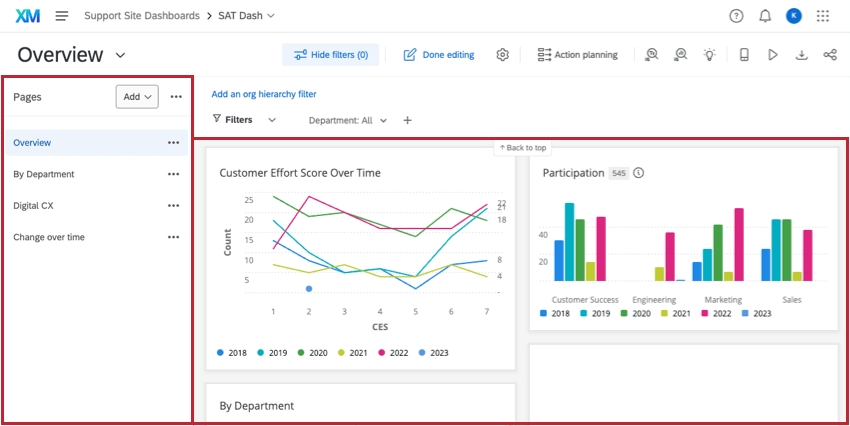The image size is (850, 426).
Task: Go to Change over time page
Action: [x=49, y=237]
